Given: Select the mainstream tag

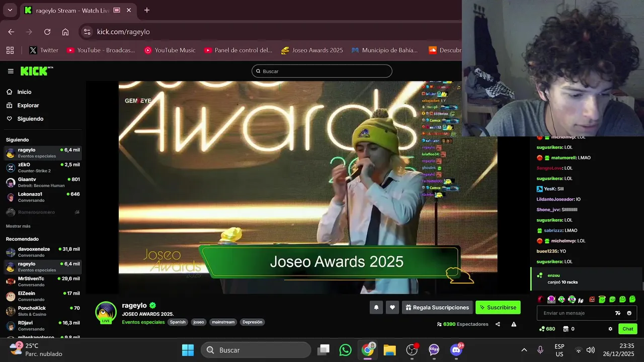Looking at the screenshot, I should click(223, 322).
